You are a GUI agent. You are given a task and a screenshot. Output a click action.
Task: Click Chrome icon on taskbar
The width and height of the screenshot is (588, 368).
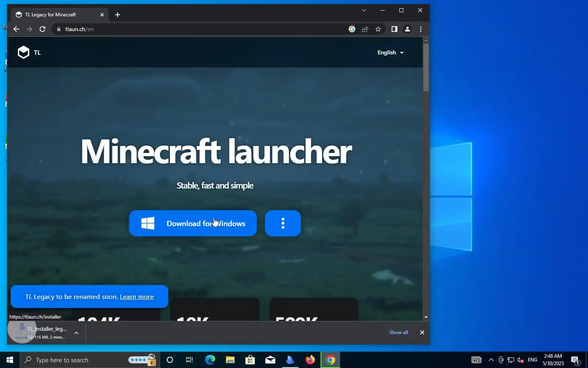[330, 360]
